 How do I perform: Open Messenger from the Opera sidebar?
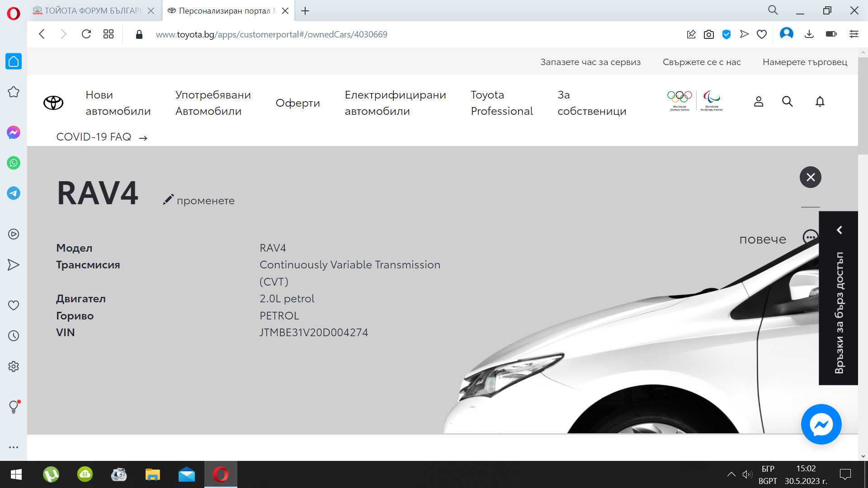pyautogui.click(x=13, y=132)
